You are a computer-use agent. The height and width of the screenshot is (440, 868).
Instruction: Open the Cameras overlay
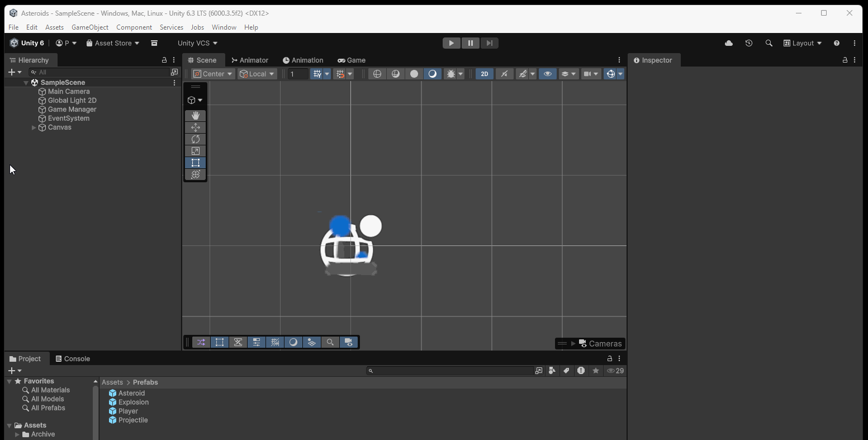click(600, 343)
